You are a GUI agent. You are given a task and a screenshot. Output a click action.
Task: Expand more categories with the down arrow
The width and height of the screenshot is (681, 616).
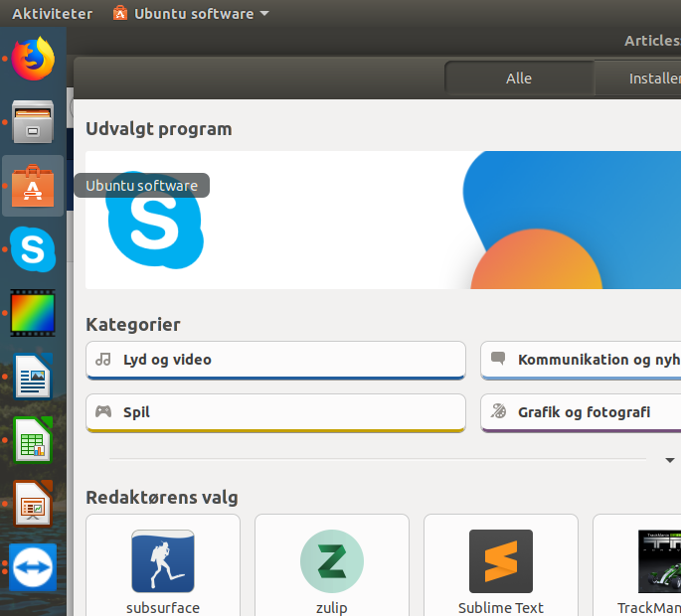pyautogui.click(x=670, y=460)
